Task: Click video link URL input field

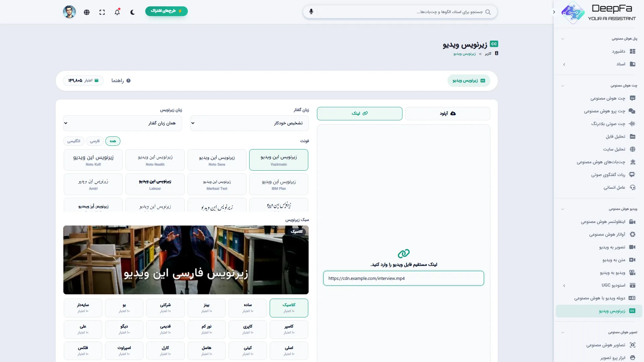Action: [404, 278]
